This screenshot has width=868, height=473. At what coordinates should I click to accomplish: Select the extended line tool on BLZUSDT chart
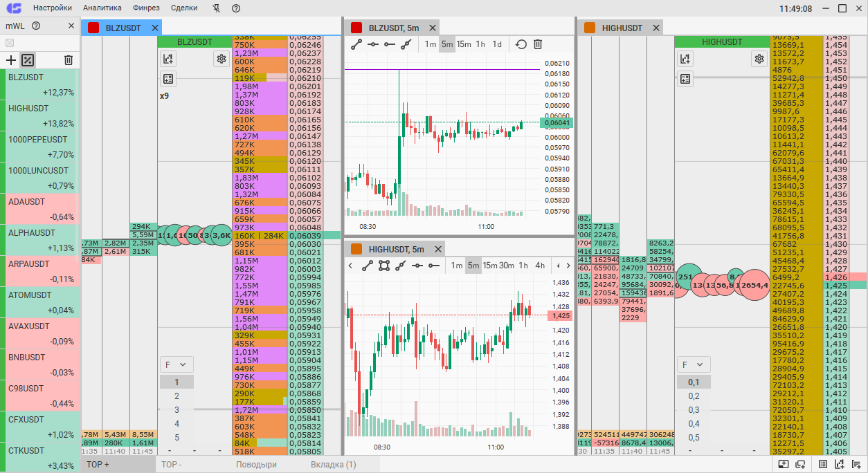click(406, 44)
